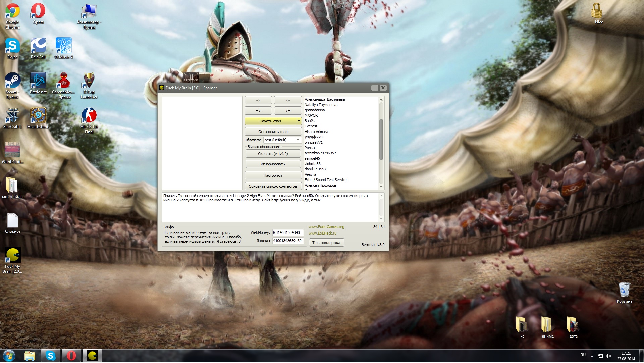Screen dimensions: 644x363
Task: Click Скачать (v 1.4.0) update button
Action: pyautogui.click(x=273, y=154)
